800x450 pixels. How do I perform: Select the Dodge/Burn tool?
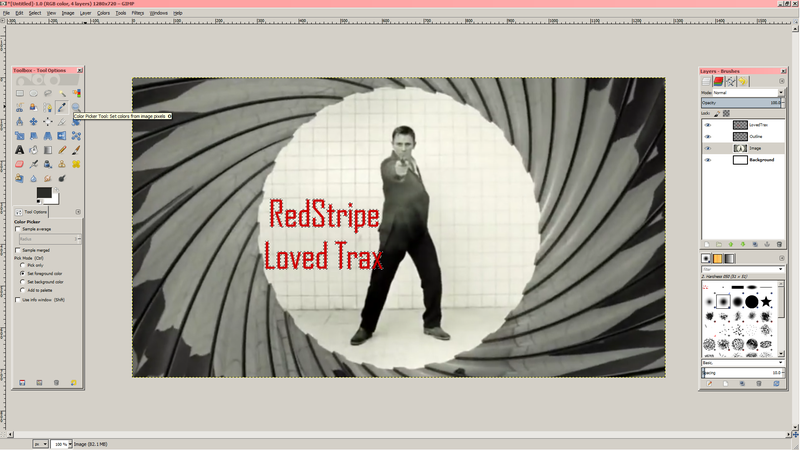coord(62,179)
